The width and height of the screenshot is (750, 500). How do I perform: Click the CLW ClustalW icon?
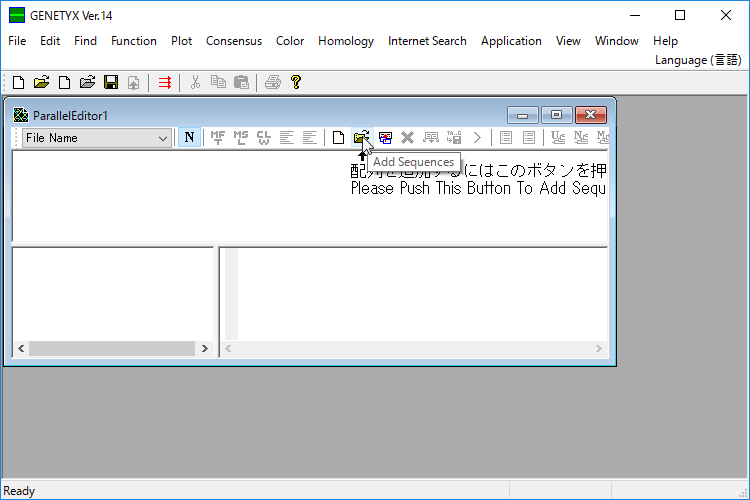click(264, 138)
